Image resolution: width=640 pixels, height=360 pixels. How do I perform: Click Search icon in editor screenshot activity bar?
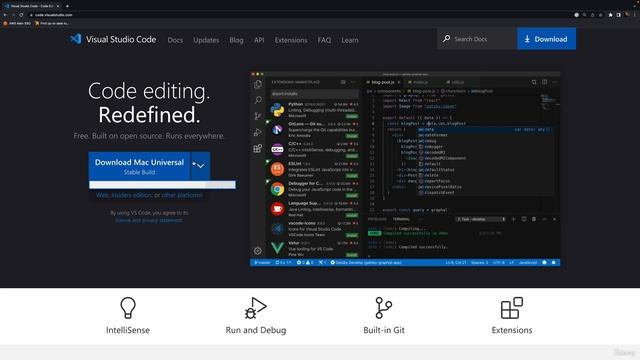point(258,100)
